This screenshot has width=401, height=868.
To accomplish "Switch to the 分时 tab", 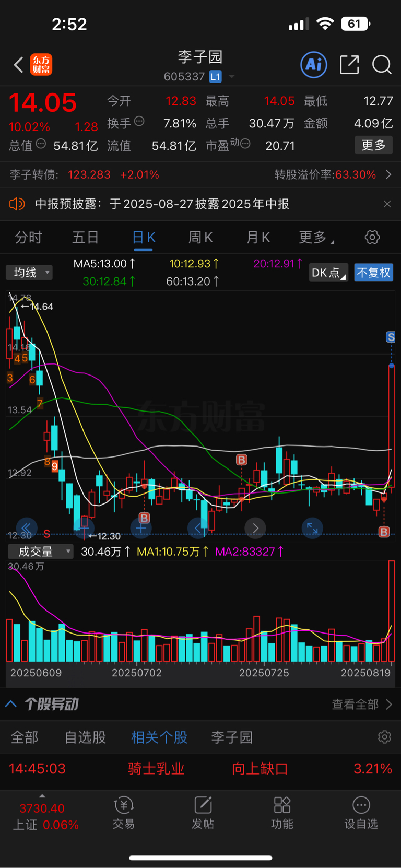I will [28, 238].
